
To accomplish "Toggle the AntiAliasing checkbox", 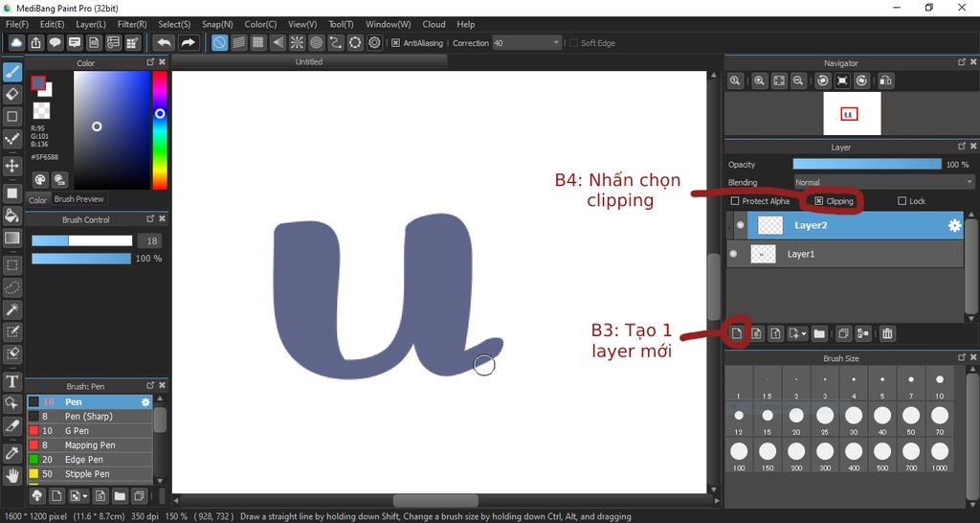I will coord(395,43).
